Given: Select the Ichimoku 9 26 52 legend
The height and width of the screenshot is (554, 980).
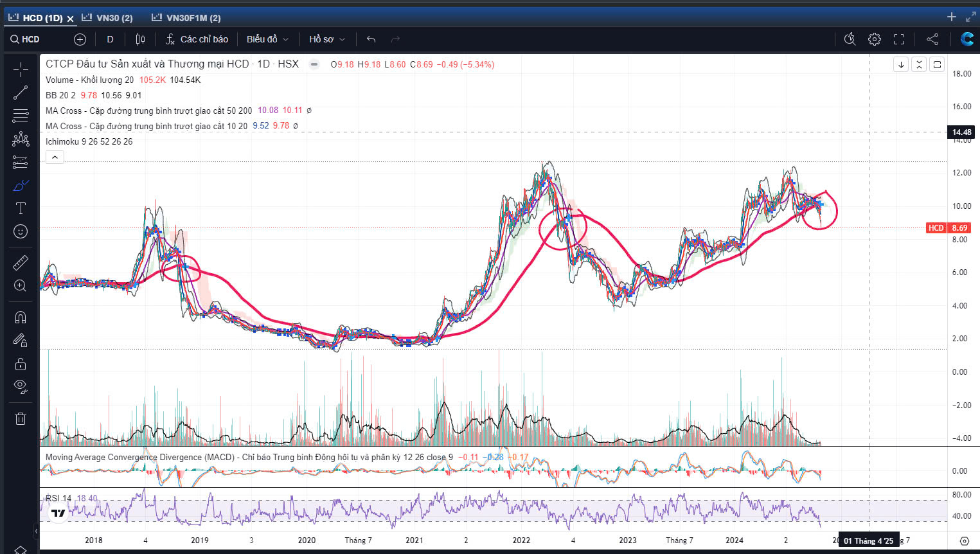Looking at the screenshot, I should click(89, 141).
